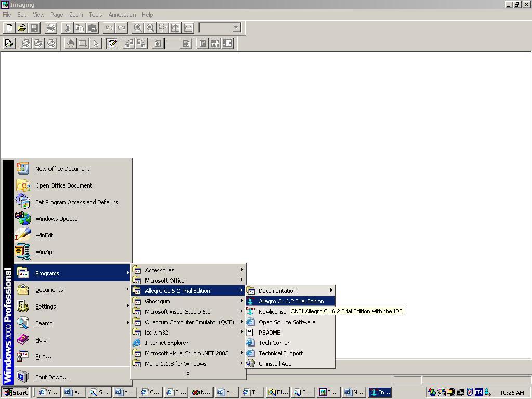Click the Copy toolbar icon

[79, 28]
